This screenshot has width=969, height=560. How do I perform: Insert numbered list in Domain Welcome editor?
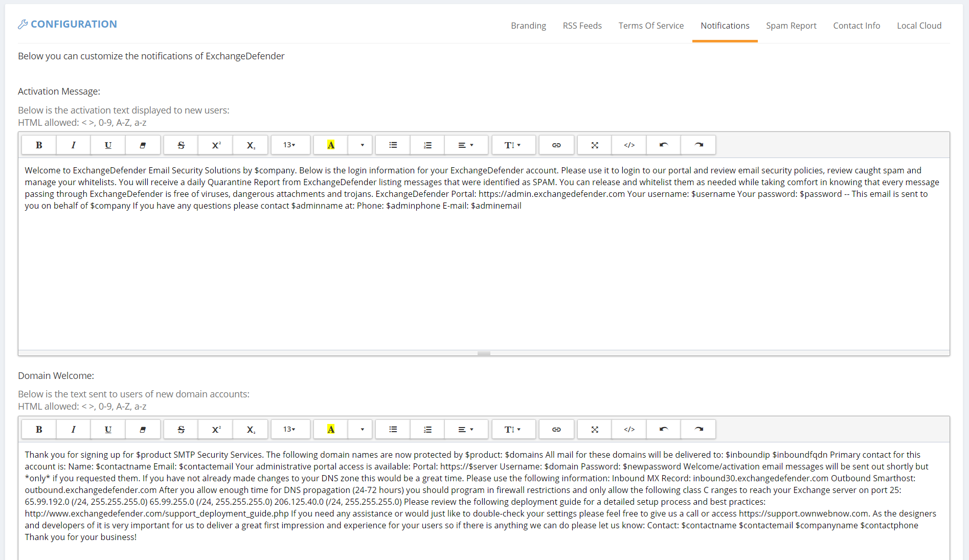click(x=427, y=430)
